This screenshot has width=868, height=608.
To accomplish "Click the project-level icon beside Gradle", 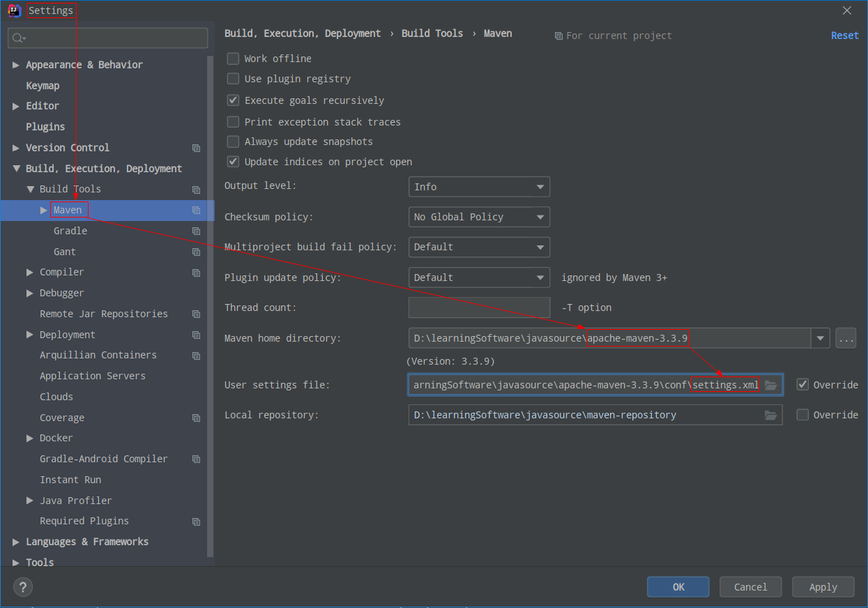I will (196, 231).
